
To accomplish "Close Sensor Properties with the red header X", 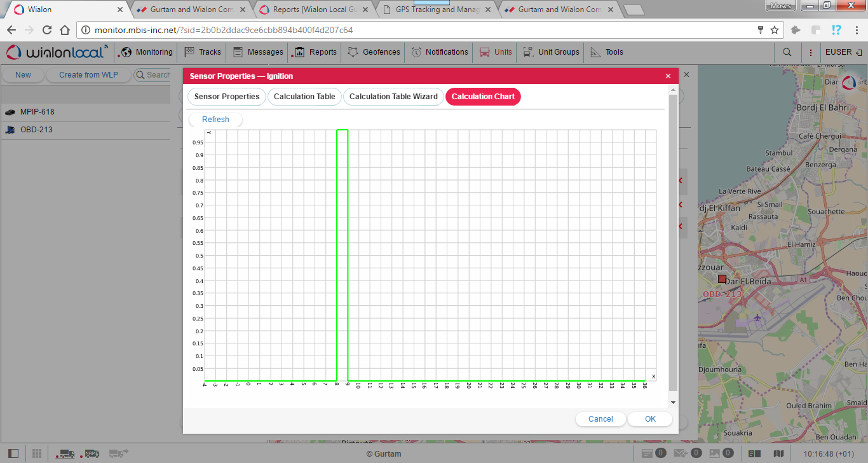I will (668, 76).
